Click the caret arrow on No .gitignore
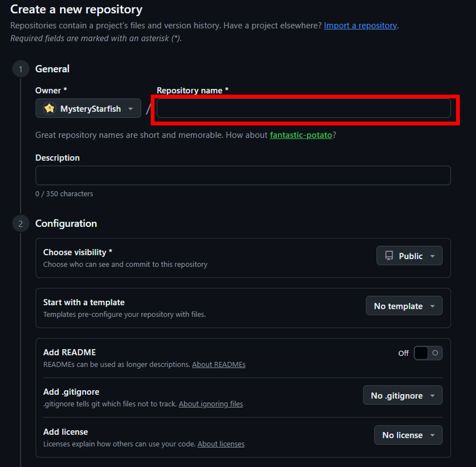The image size is (476, 467). point(432,396)
